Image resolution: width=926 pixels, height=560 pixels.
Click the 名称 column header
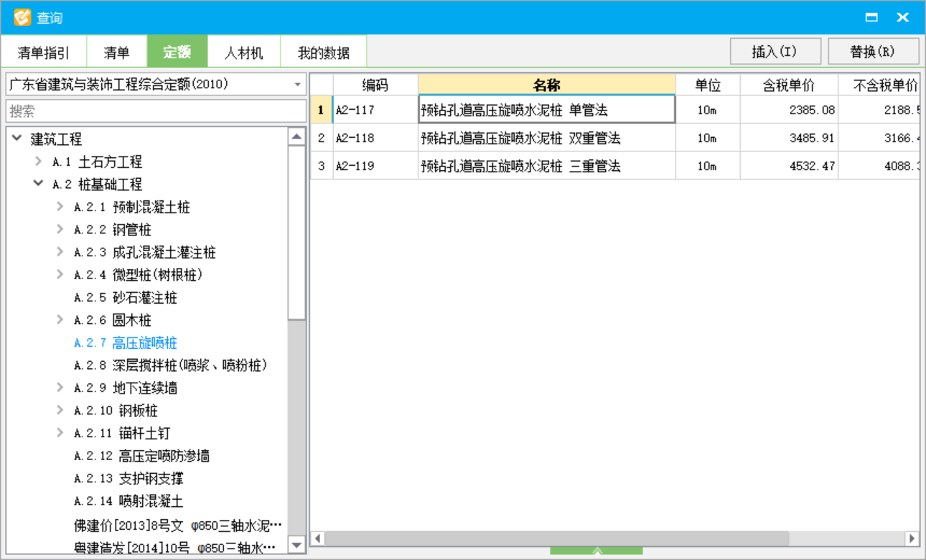(x=547, y=85)
